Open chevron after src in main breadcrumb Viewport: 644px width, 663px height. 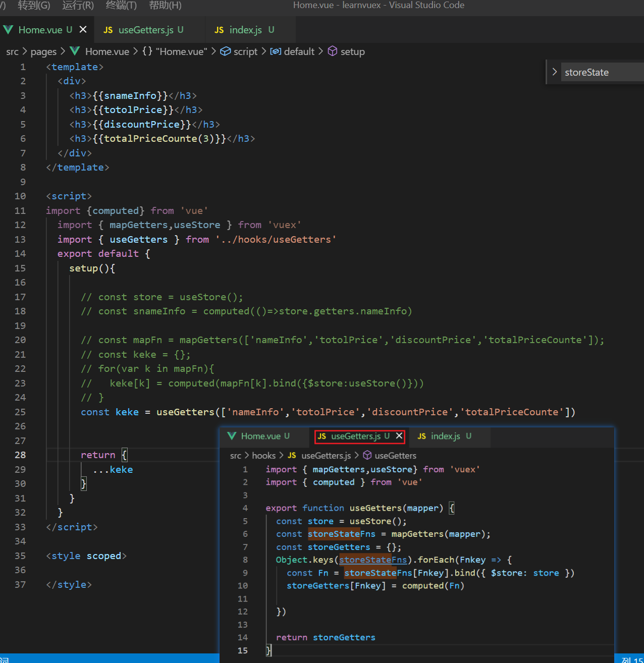coord(24,51)
